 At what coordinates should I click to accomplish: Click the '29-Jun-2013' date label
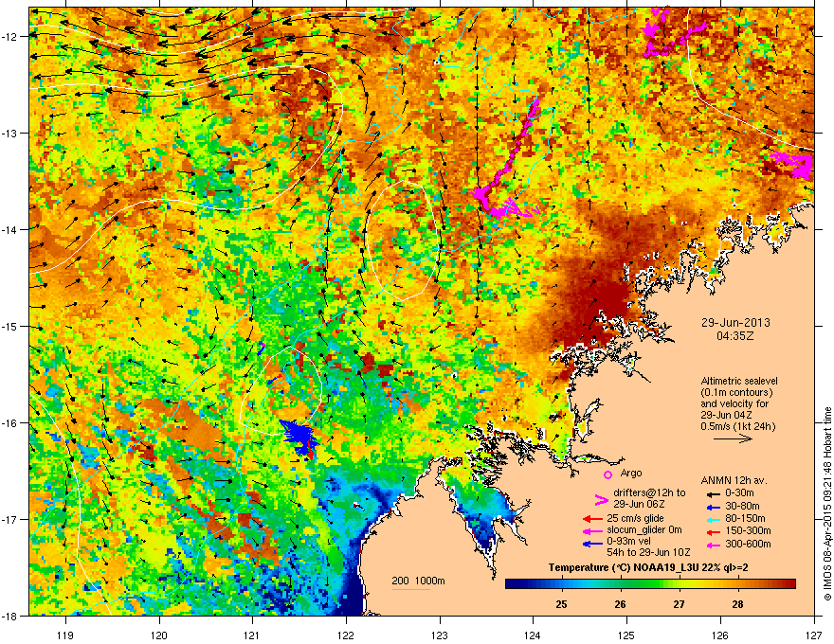tap(735, 323)
